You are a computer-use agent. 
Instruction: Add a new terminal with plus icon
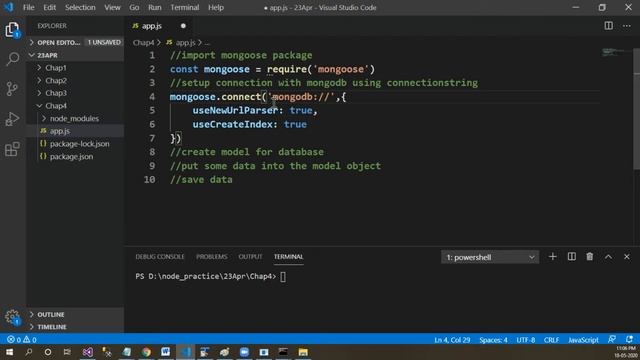552,257
